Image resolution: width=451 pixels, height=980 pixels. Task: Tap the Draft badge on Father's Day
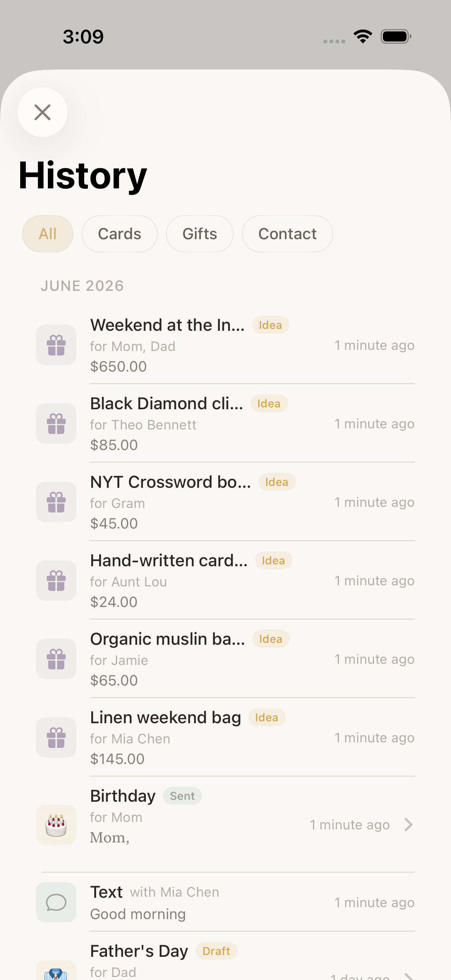pyautogui.click(x=216, y=951)
